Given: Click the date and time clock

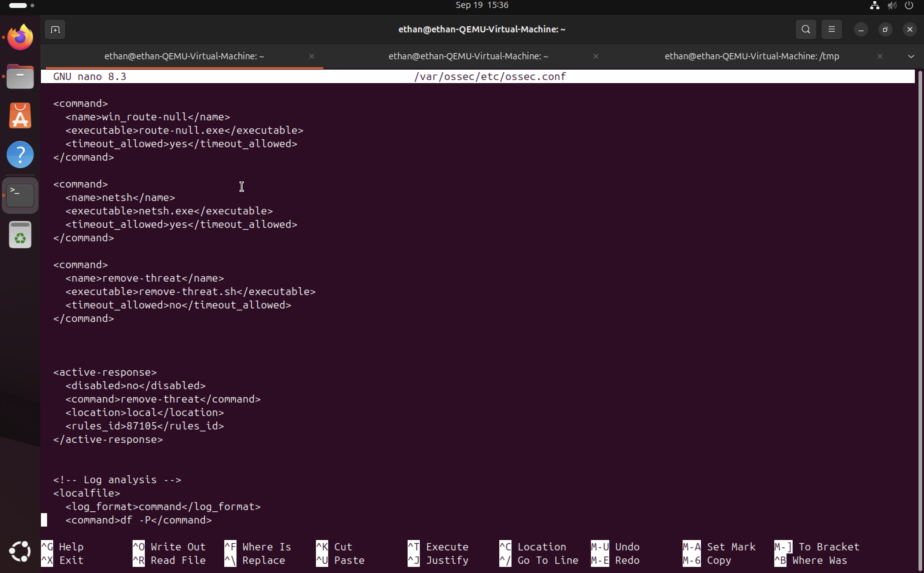Looking at the screenshot, I should 482,5.
